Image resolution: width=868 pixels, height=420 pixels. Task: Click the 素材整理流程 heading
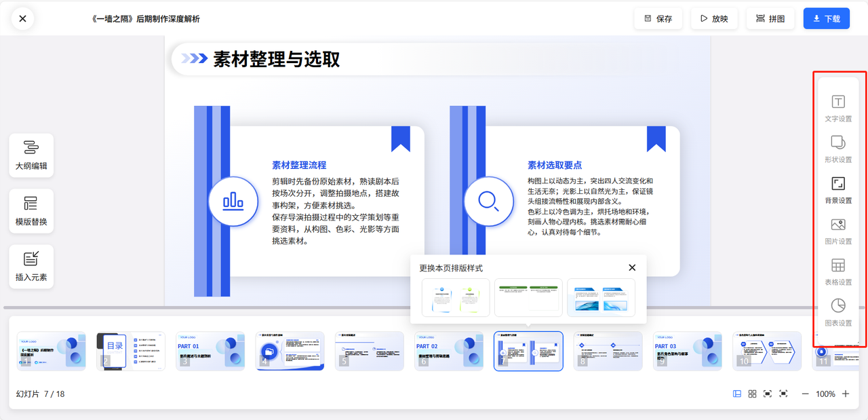click(299, 165)
